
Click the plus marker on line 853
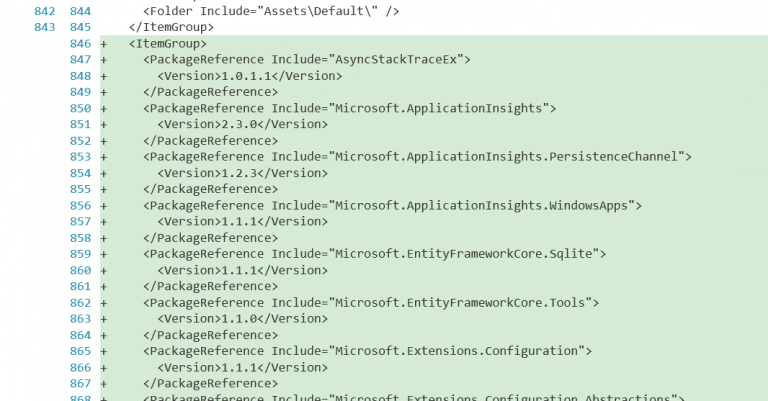pyautogui.click(x=104, y=157)
